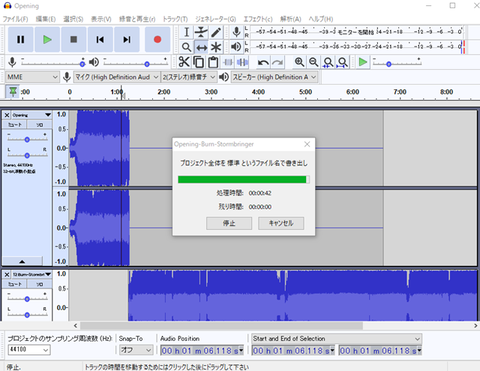Viewport: 480px width, 371px height.
Task: Click the horizontal scrollbar right arrow
Action: [x=475, y=325]
